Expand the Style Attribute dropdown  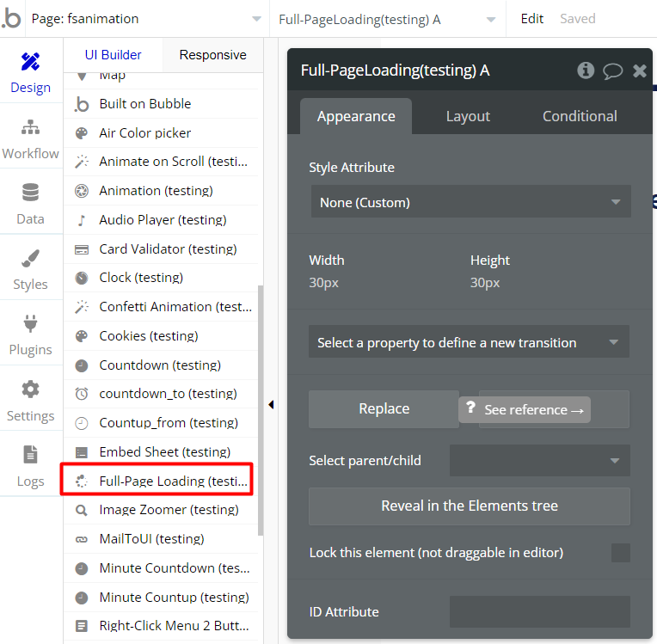tap(470, 202)
